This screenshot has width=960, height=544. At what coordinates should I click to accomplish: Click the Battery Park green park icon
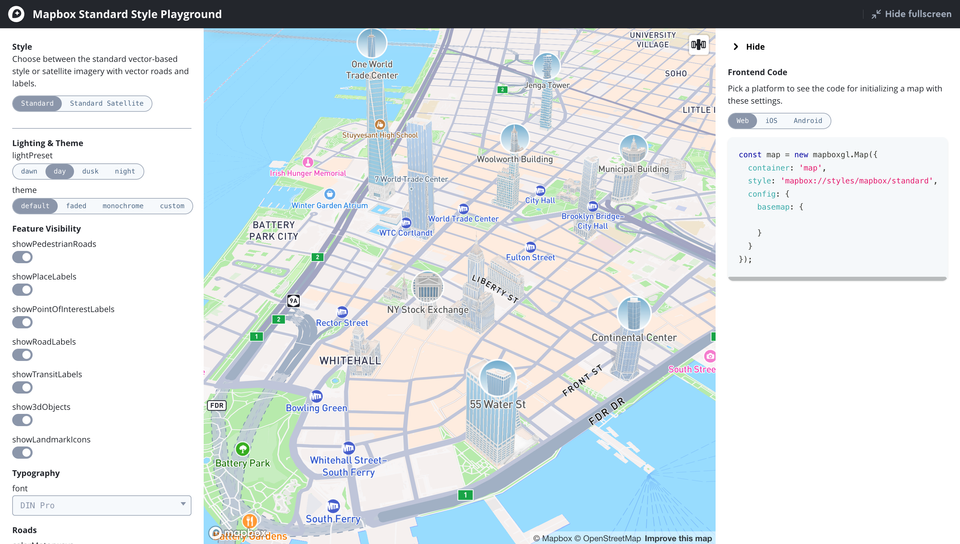point(243,449)
